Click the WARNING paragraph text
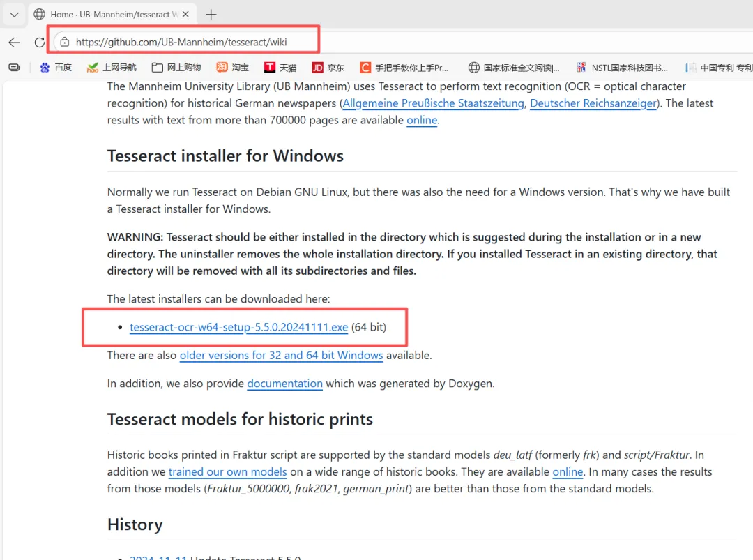This screenshot has height=560, width=753. tap(412, 254)
